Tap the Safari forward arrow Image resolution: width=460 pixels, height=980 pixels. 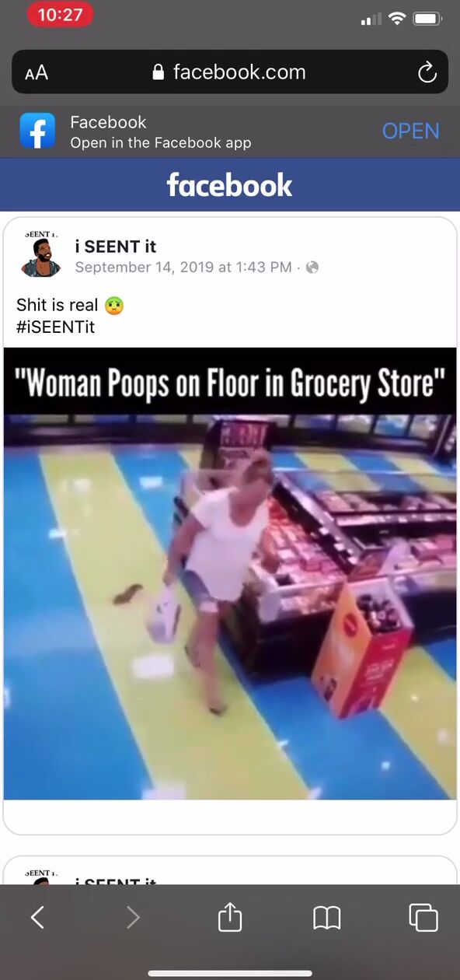coord(133,918)
